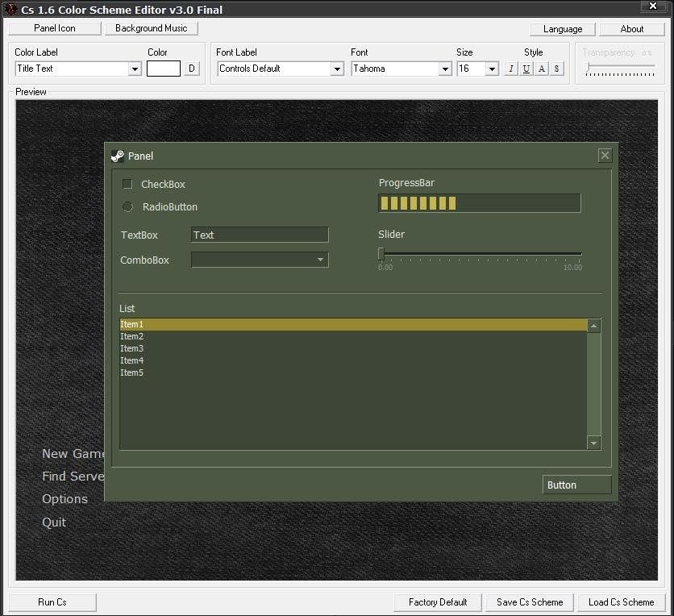
Task: Click the 'List' label
Action: [x=127, y=309]
